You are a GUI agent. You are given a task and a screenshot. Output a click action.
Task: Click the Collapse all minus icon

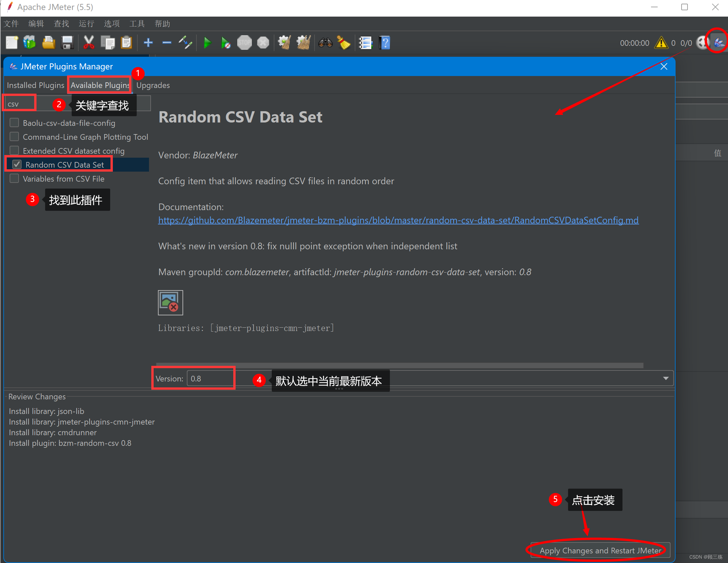pos(167,43)
